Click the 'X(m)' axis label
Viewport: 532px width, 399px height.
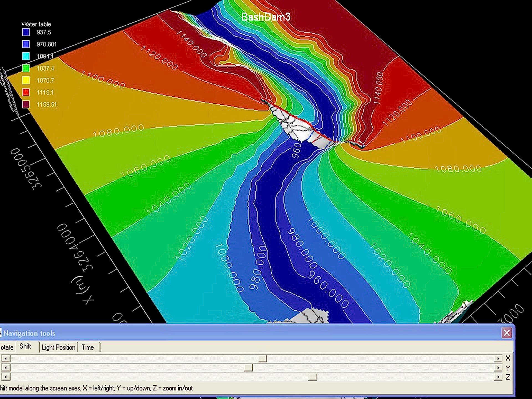click(83, 290)
